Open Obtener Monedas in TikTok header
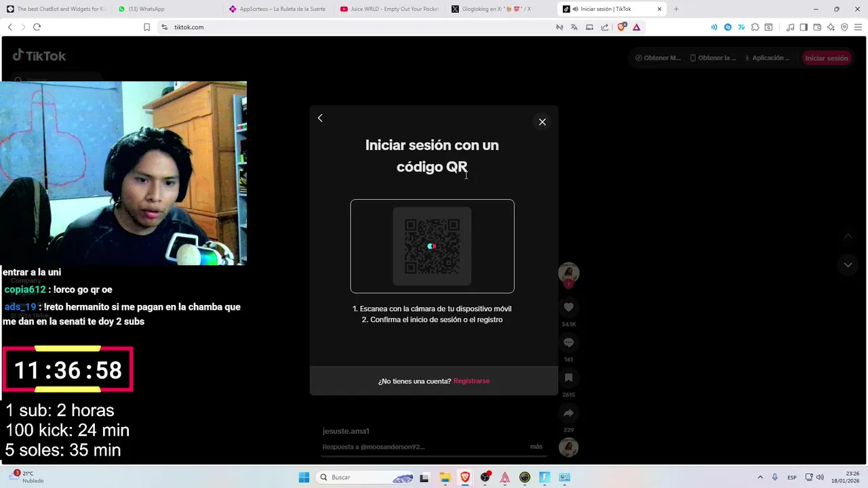 click(658, 58)
